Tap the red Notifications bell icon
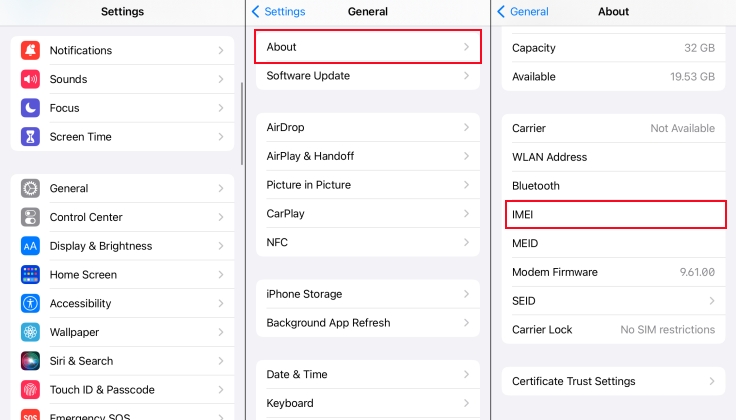Viewport: 736px width, 420px height. 30,50
